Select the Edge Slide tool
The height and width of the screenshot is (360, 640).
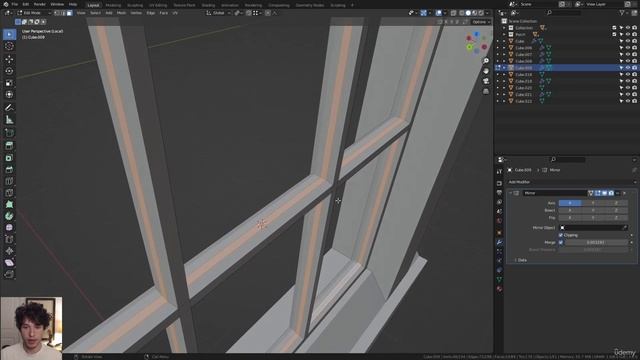pos(9,240)
